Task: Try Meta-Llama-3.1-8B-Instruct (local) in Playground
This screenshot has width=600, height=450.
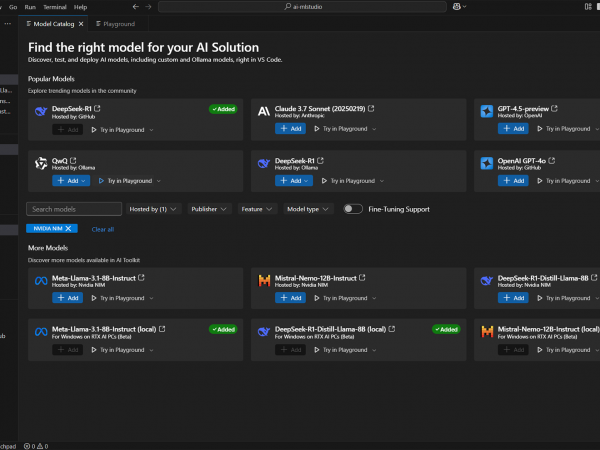Action: [118, 350]
